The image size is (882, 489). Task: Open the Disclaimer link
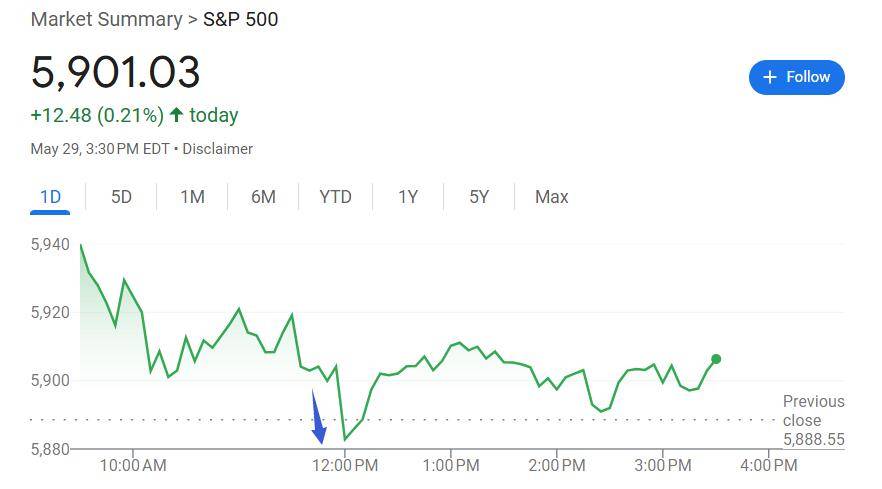[x=218, y=149]
